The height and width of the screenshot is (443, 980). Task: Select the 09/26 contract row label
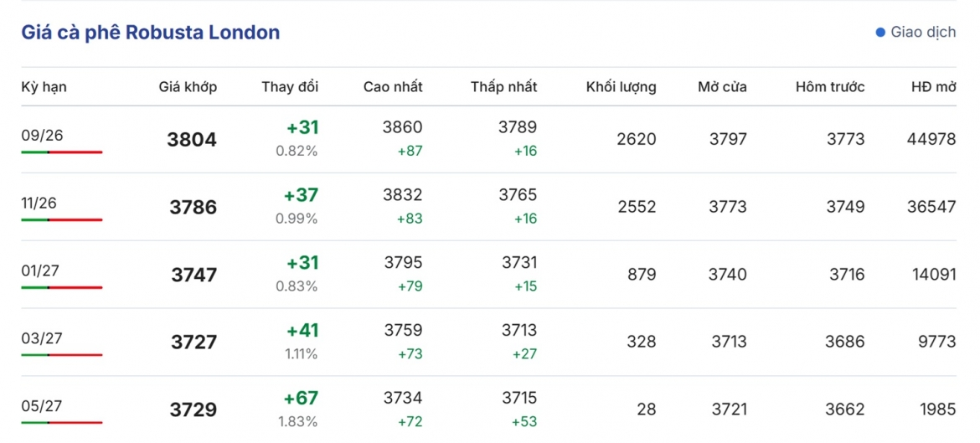click(43, 135)
